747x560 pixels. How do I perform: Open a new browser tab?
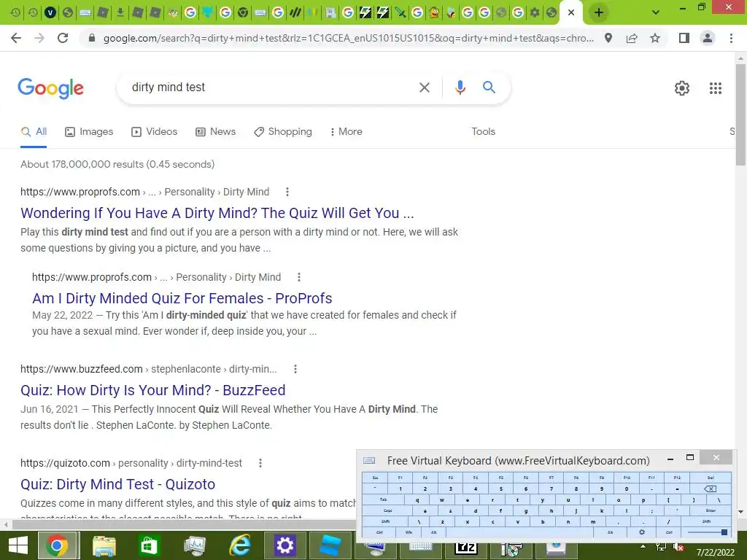click(599, 12)
